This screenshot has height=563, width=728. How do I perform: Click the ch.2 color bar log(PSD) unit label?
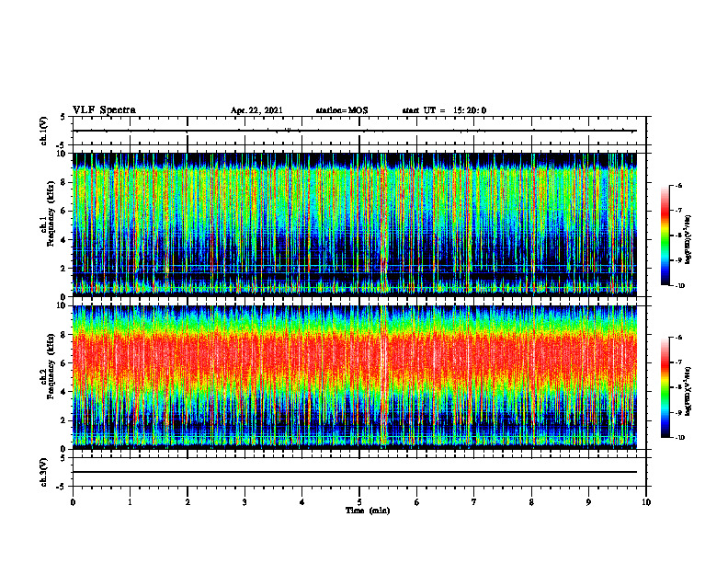pos(688,391)
